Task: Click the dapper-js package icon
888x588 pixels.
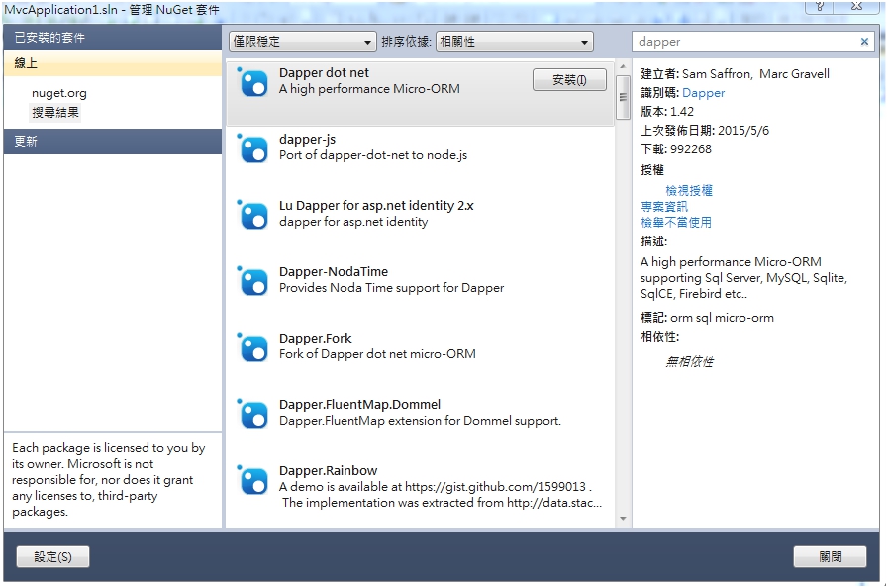Action: coord(252,149)
